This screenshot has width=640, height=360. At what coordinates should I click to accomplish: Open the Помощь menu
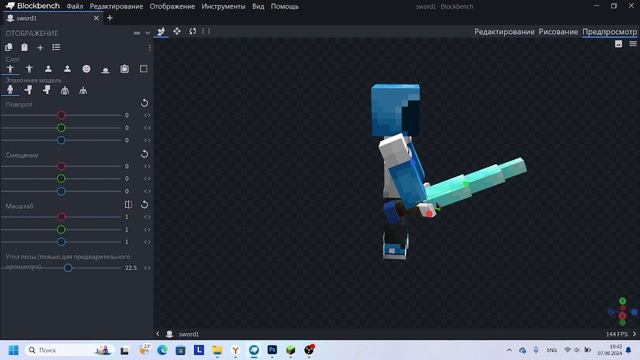tap(284, 7)
